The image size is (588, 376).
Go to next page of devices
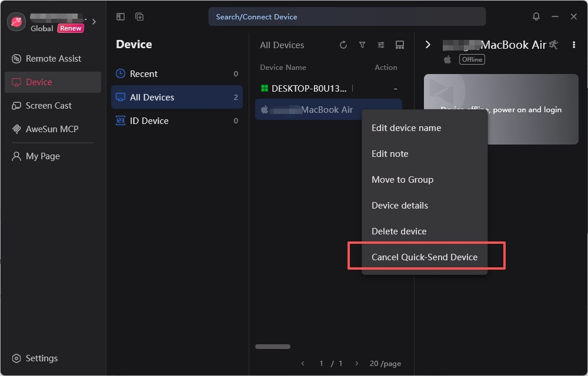357,364
